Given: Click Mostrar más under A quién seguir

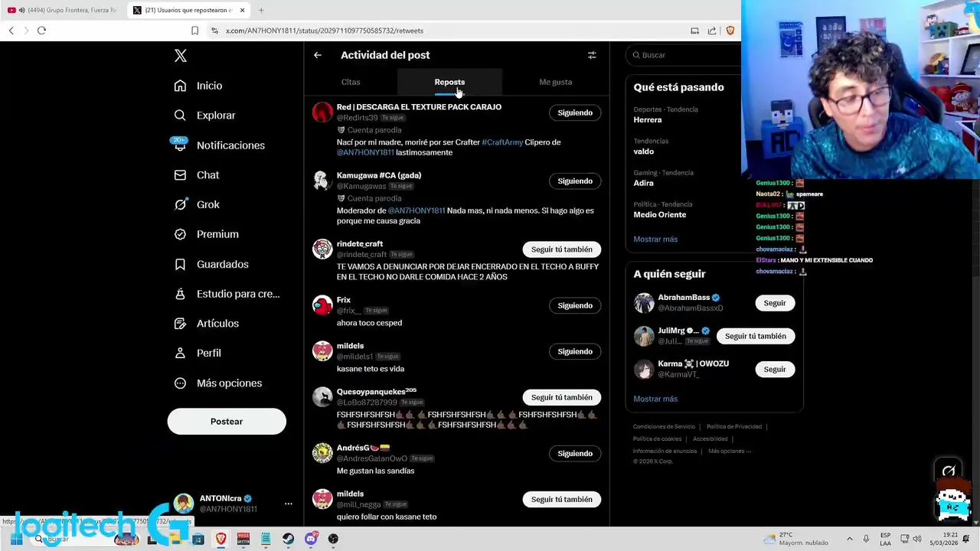Looking at the screenshot, I should coord(655,399).
